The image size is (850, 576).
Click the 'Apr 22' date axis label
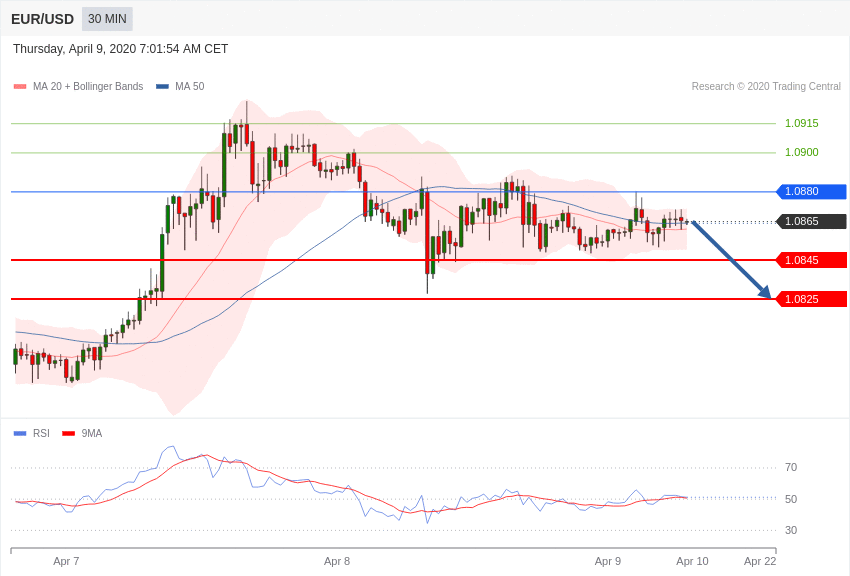click(760, 561)
